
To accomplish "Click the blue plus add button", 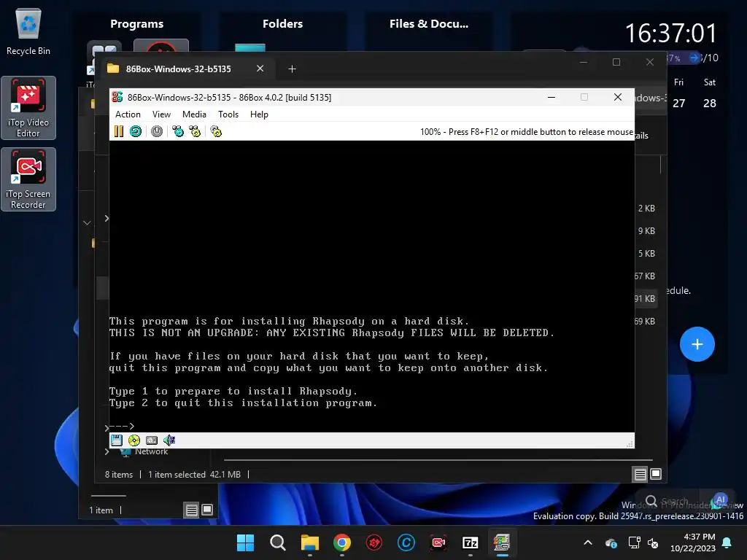I will pos(697,344).
